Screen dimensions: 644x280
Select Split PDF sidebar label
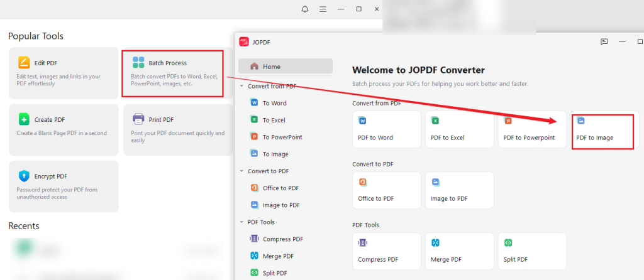pyautogui.click(x=275, y=273)
